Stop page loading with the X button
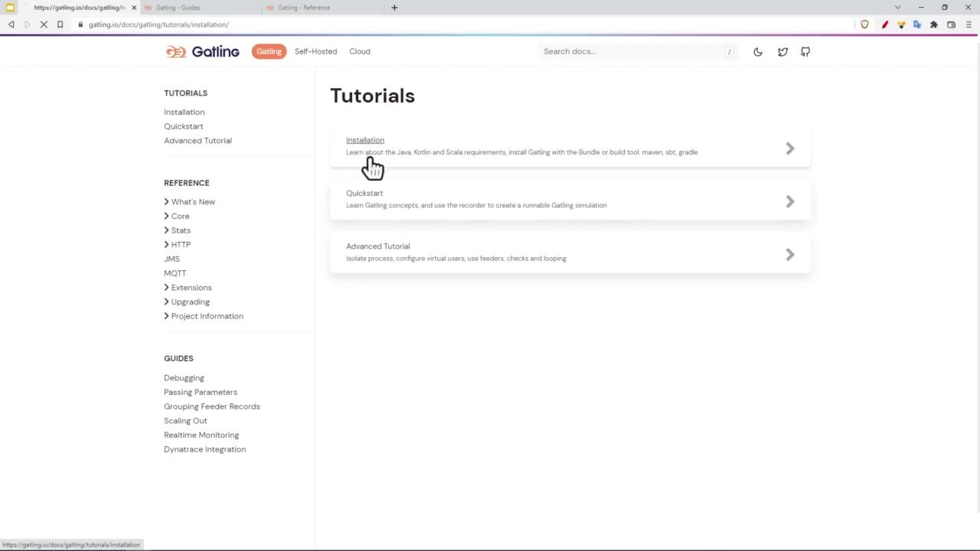Image resolution: width=980 pixels, height=551 pixels. pyautogui.click(x=44, y=24)
